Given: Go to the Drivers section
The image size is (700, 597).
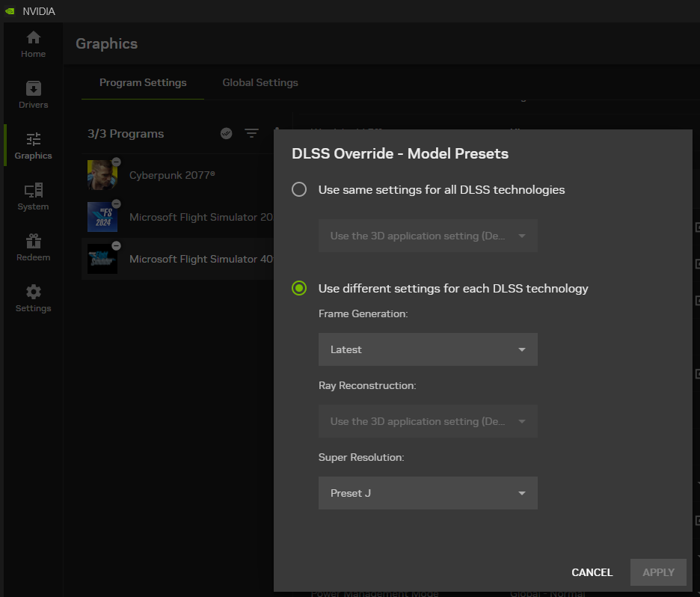Looking at the screenshot, I should 33,95.
